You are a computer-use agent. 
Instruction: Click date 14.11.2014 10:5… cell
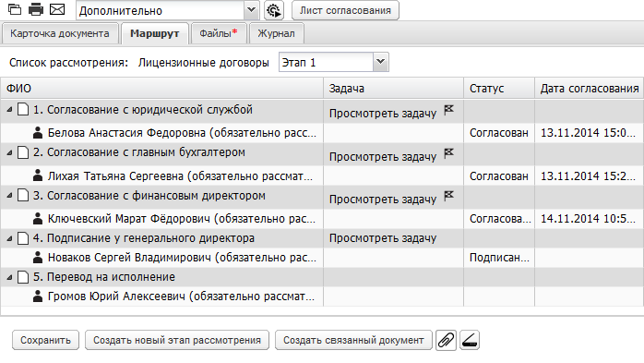[588, 219]
